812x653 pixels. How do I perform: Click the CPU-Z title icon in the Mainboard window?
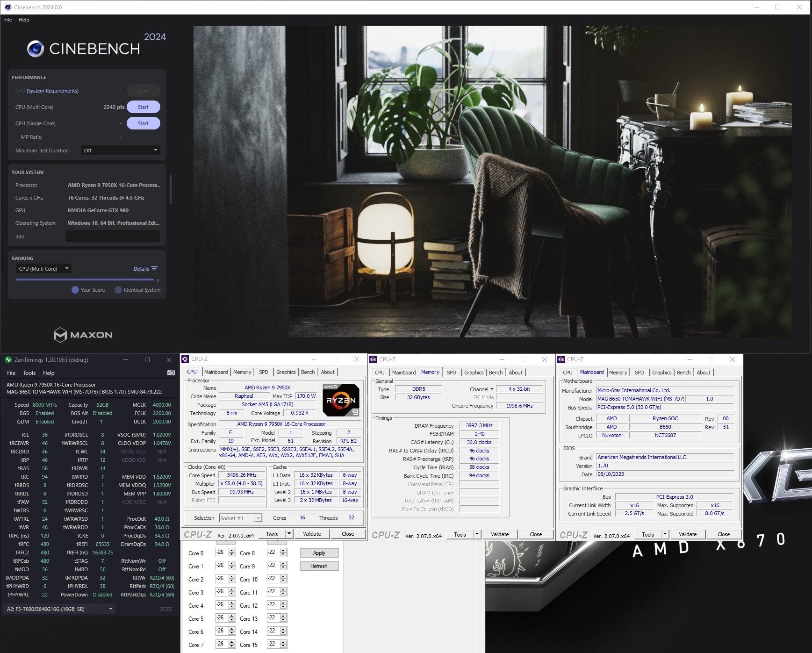click(561, 359)
